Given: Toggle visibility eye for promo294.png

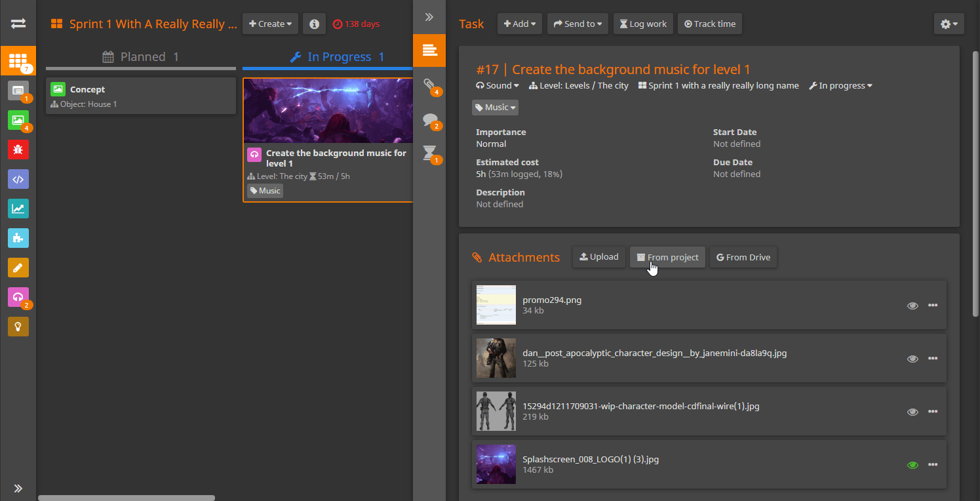Looking at the screenshot, I should (912, 306).
